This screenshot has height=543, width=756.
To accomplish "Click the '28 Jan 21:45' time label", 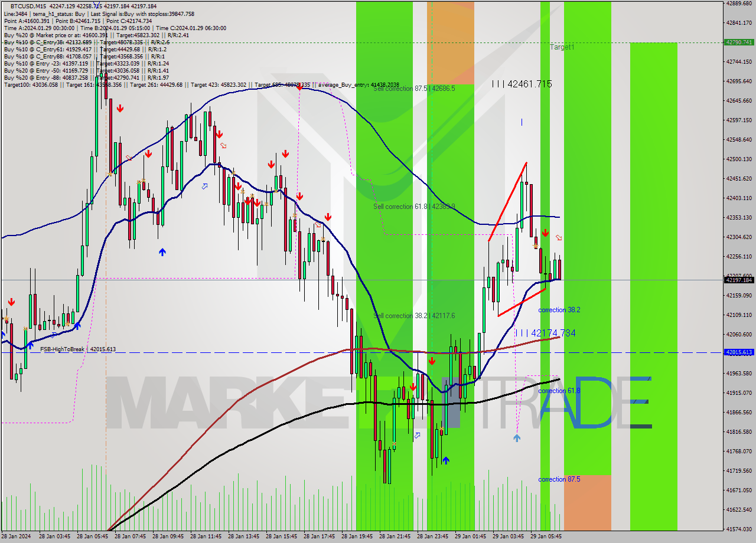I will coord(395,537).
